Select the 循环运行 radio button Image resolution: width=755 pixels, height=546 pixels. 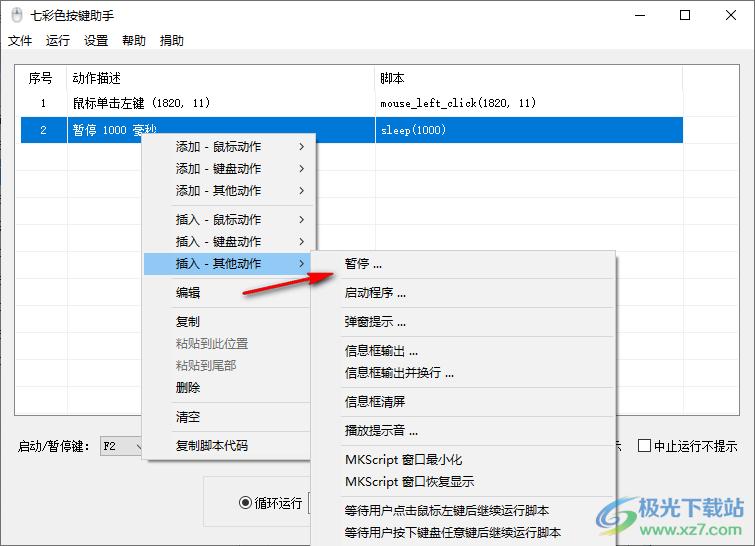pyautogui.click(x=245, y=503)
